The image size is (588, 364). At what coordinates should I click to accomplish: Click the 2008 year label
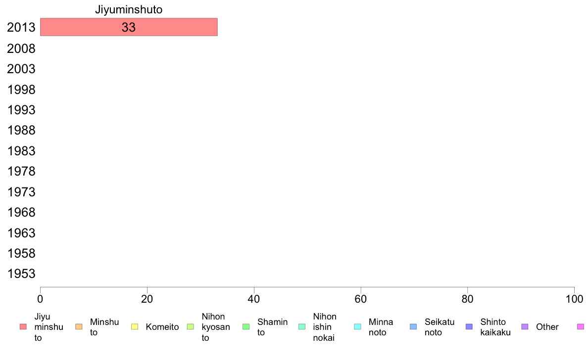click(x=21, y=48)
